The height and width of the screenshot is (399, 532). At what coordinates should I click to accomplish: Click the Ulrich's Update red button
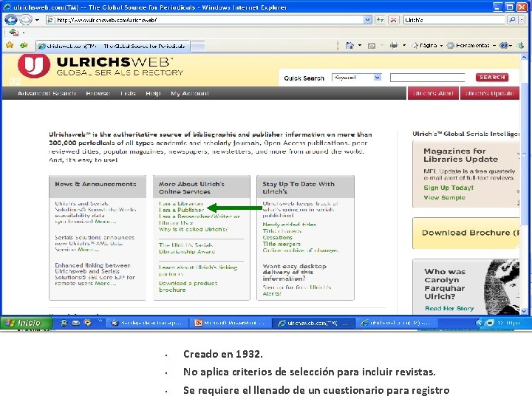(490, 93)
